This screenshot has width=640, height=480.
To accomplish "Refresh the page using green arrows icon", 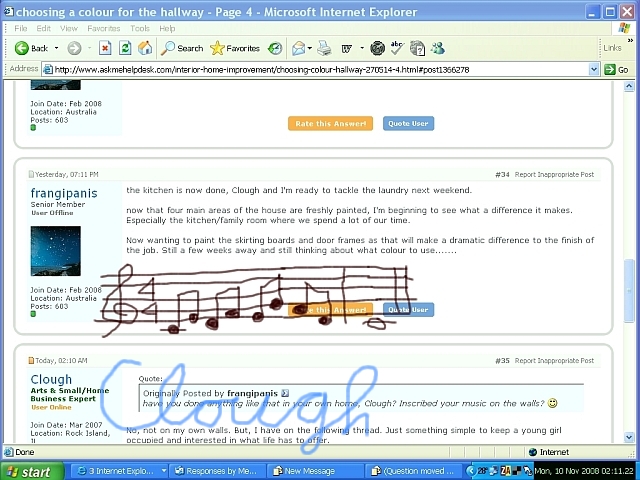I will (x=125, y=48).
